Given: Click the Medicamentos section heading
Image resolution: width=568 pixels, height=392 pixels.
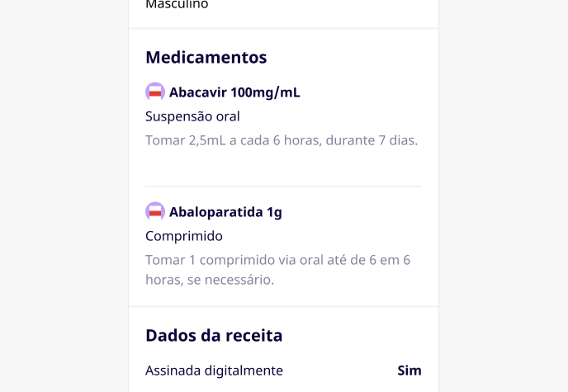Looking at the screenshot, I should (x=206, y=58).
